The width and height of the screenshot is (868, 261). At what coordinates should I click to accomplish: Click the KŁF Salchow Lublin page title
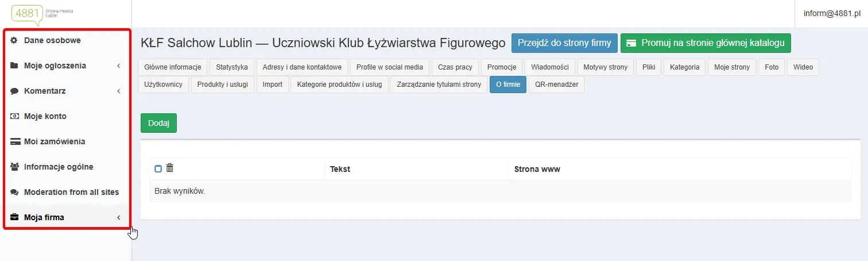pyautogui.click(x=323, y=43)
